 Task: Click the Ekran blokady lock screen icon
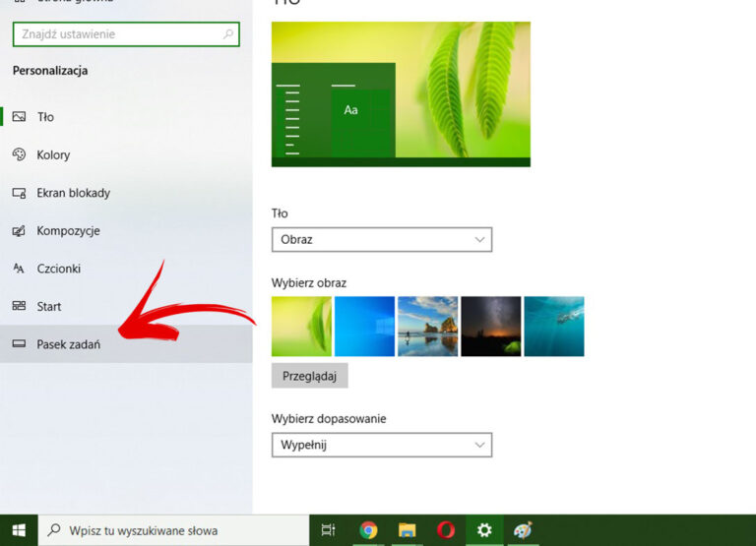coord(19,193)
